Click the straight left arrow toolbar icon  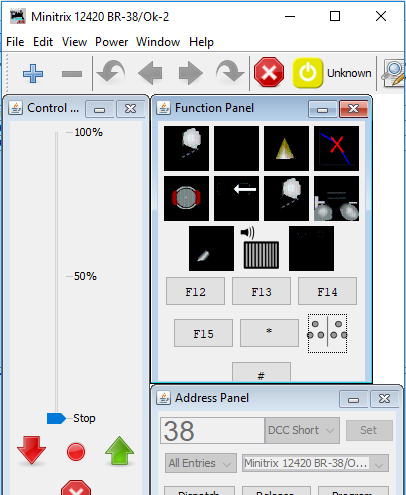tap(150, 73)
